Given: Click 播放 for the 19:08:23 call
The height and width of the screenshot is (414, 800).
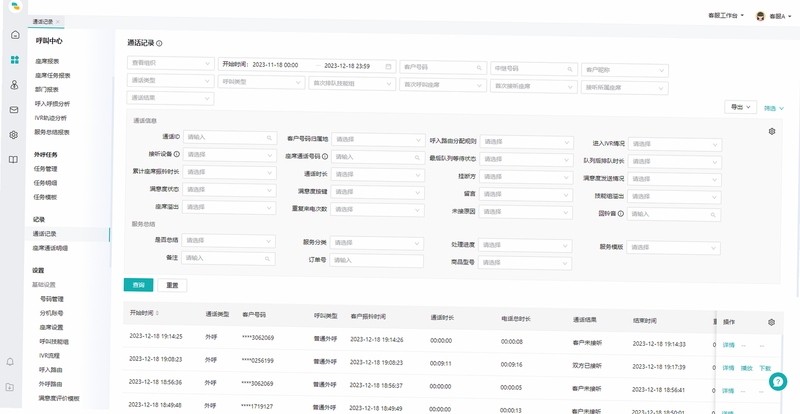Looking at the screenshot, I should (746, 368).
